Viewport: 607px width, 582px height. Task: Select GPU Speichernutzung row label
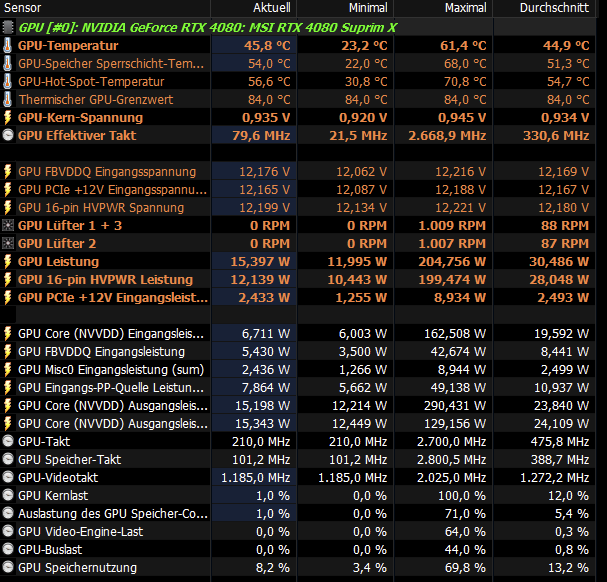(x=77, y=568)
